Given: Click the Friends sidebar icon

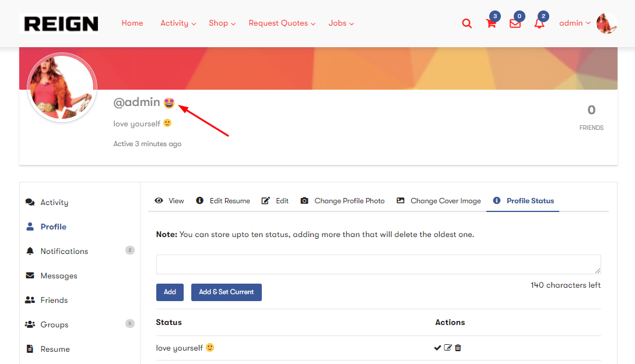Looking at the screenshot, I should tap(30, 300).
